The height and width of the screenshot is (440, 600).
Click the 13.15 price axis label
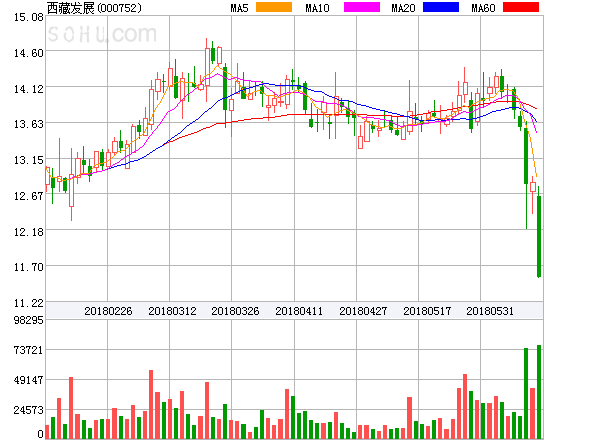[29, 160]
